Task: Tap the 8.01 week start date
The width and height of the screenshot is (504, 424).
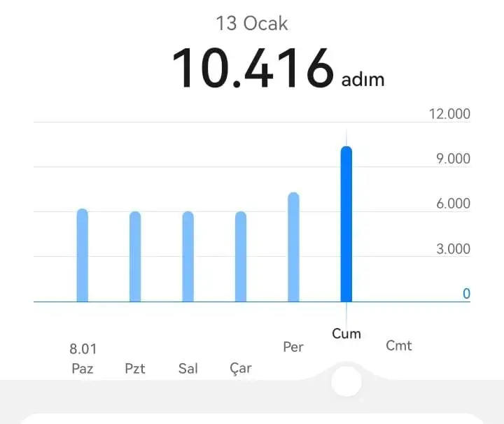Action: (83, 348)
